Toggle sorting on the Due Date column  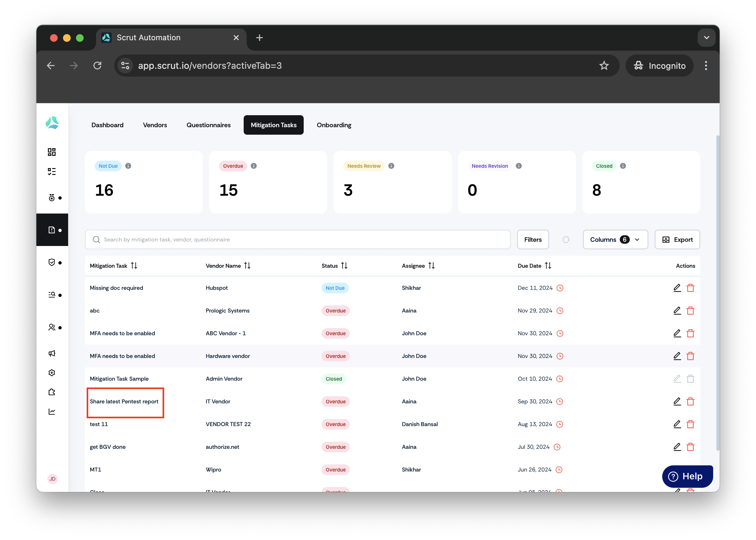coord(548,266)
